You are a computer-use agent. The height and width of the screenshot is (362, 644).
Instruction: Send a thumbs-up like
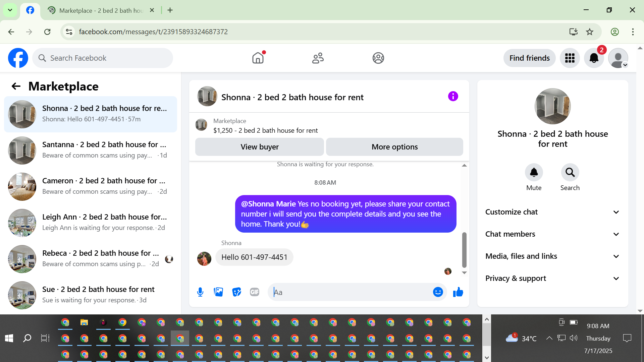pyautogui.click(x=458, y=292)
